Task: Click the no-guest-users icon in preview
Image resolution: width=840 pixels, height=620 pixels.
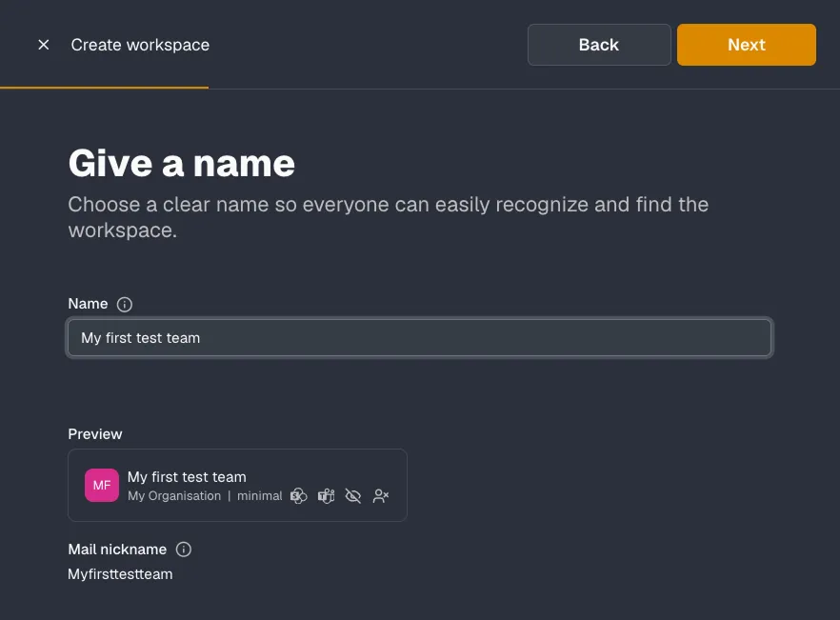Action: coord(381,496)
